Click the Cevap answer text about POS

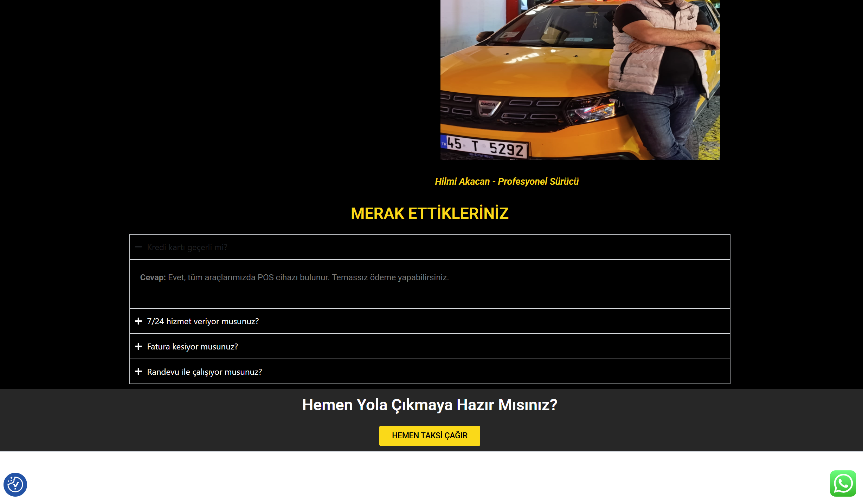click(308, 277)
